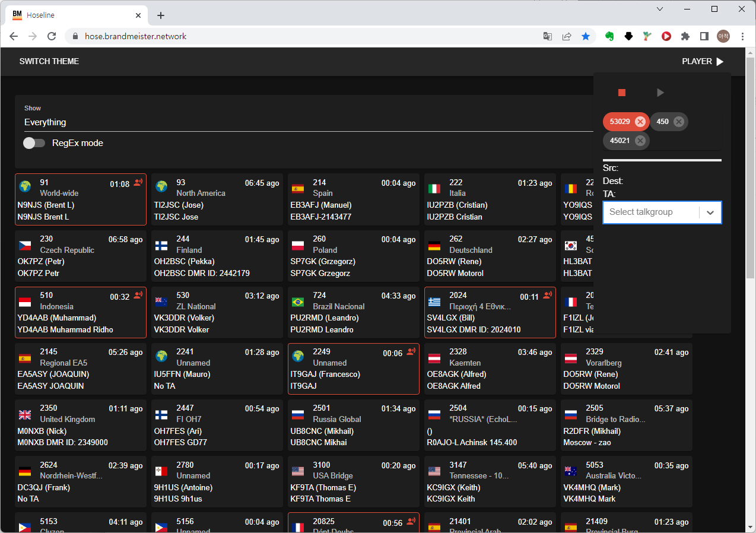Open the PLAYER panel

pyautogui.click(x=703, y=61)
